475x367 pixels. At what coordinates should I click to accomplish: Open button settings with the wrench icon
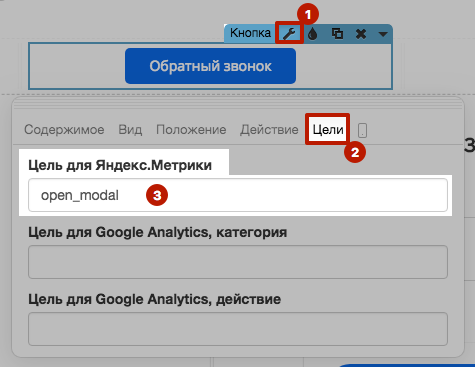(289, 33)
